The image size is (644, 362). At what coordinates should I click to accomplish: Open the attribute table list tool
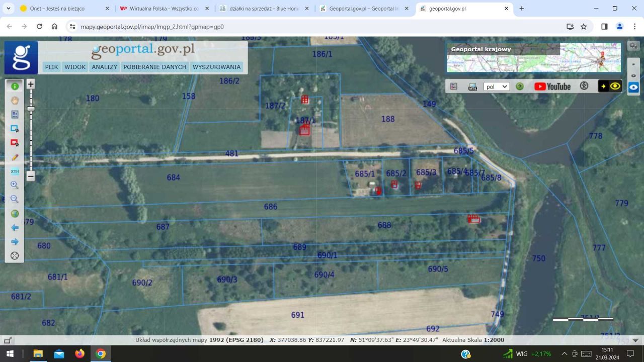coord(15,115)
